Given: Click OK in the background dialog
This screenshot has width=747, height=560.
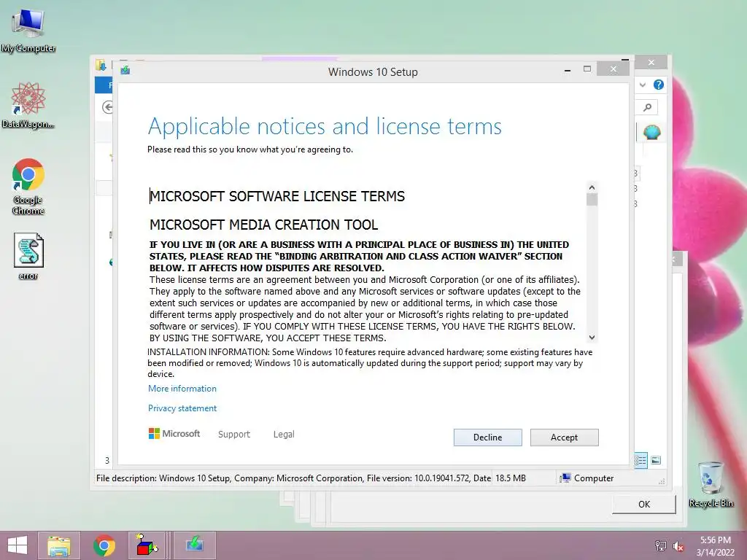Looking at the screenshot, I should pyautogui.click(x=643, y=505).
